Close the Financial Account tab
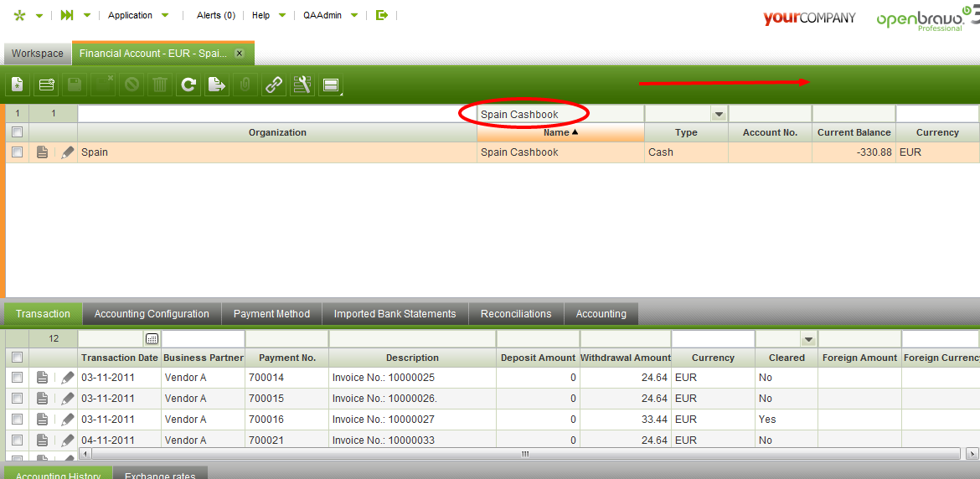980x479 pixels. point(239,54)
